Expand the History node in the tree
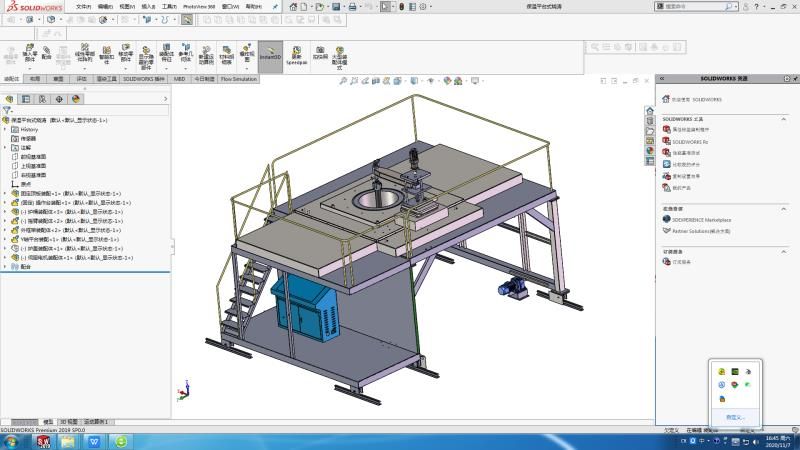Viewport: 800px width, 450px height. tap(4, 129)
